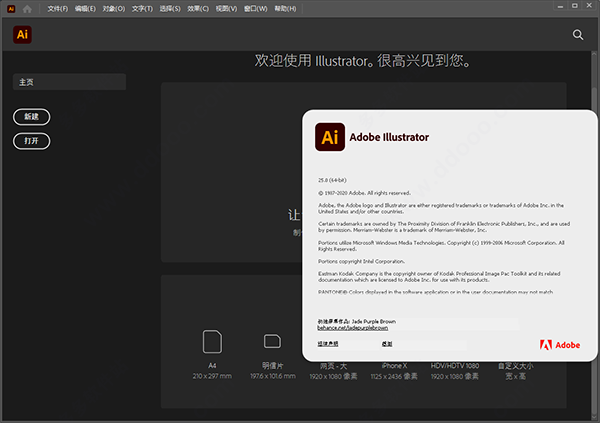
Task: Click the small Ai app icon in title bar
Action: pyautogui.click(x=11, y=9)
